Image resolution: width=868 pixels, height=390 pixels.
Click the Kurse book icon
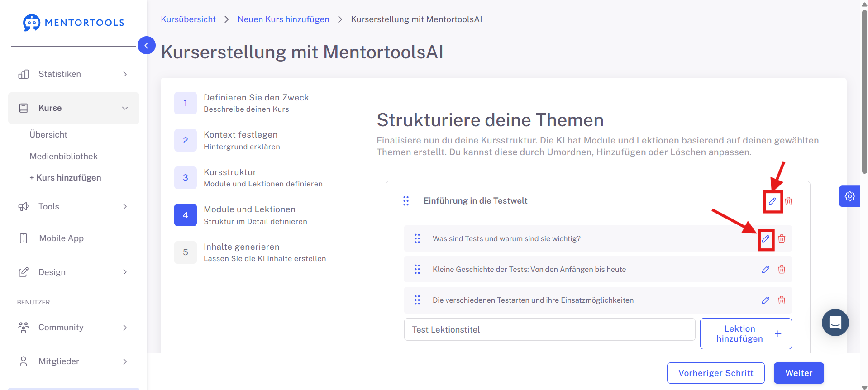[24, 108]
